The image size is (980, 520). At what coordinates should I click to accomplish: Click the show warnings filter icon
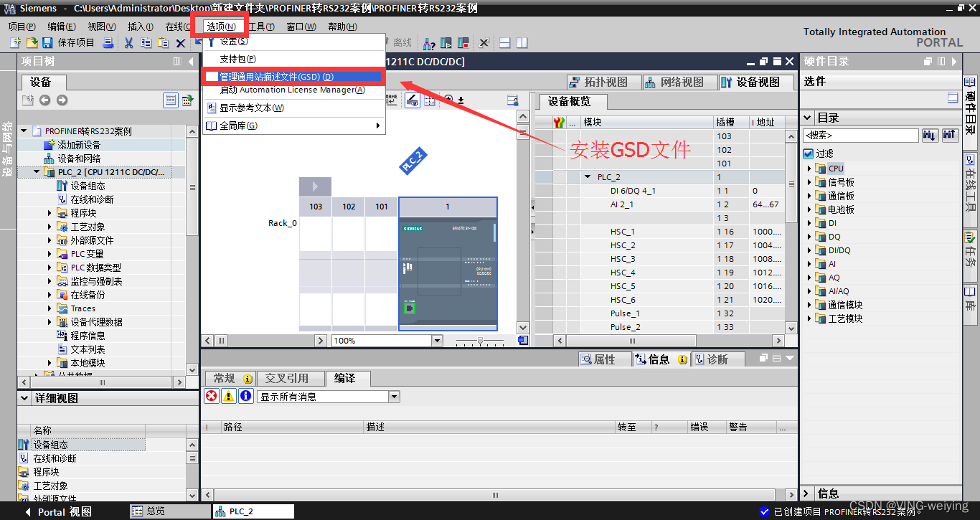[228, 396]
